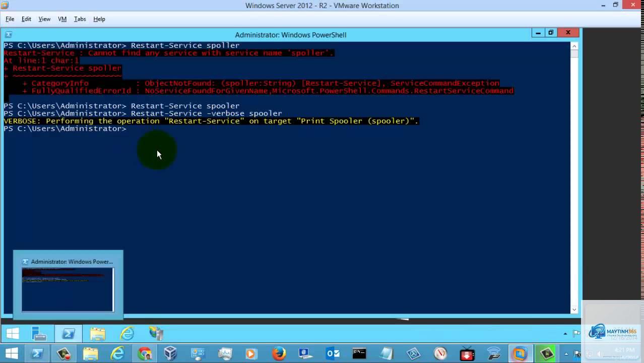The height and width of the screenshot is (363, 644).
Task: Open the monitor with graph icon on host taskbar
Action: 225,353
